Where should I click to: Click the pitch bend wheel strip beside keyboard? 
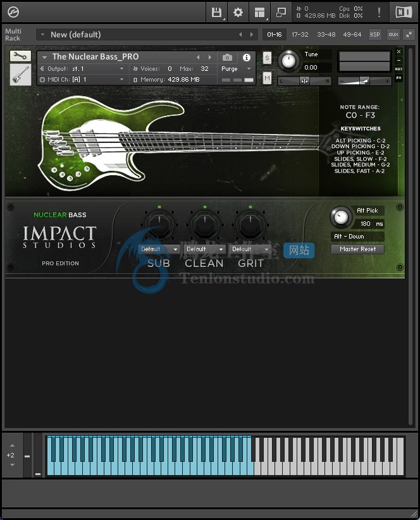tap(27, 455)
